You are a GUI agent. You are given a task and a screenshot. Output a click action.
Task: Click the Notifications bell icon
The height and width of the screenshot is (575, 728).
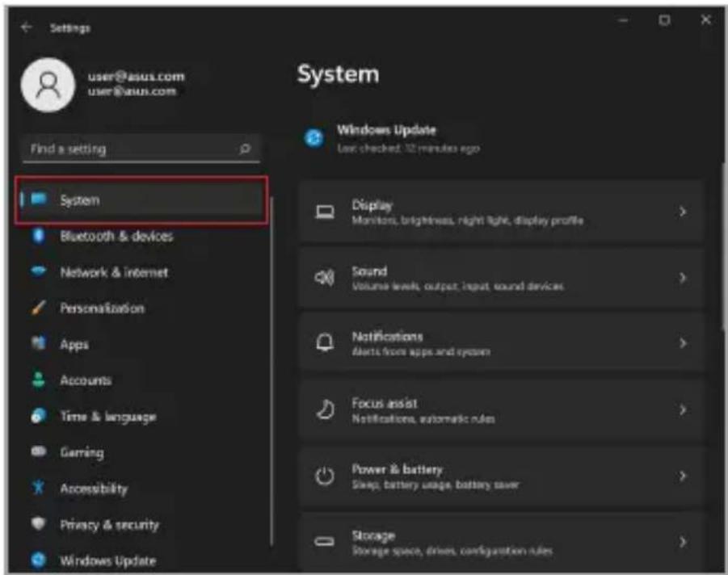coord(325,343)
